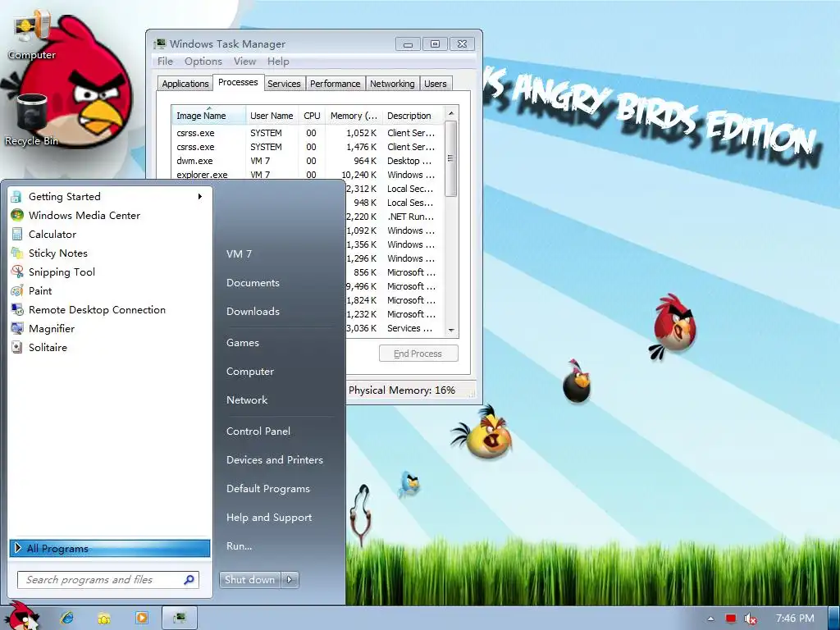Image resolution: width=840 pixels, height=630 pixels.
Task: Open Magnifier from its icon
Action: pos(17,328)
